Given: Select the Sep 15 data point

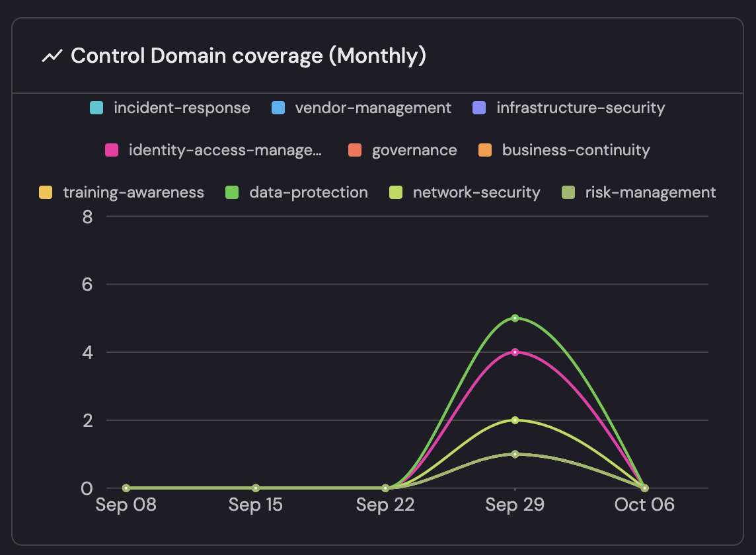Looking at the screenshot, I should click(x=256, y=488).
